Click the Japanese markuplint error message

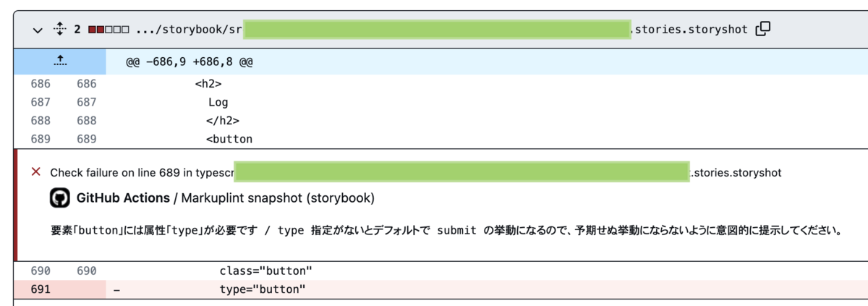click(446, 231)
